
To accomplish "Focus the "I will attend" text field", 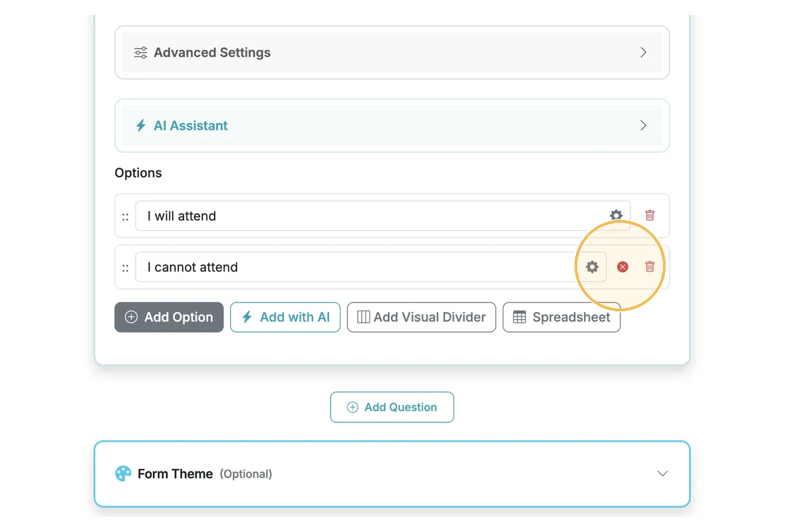I will tap(366, 216).
